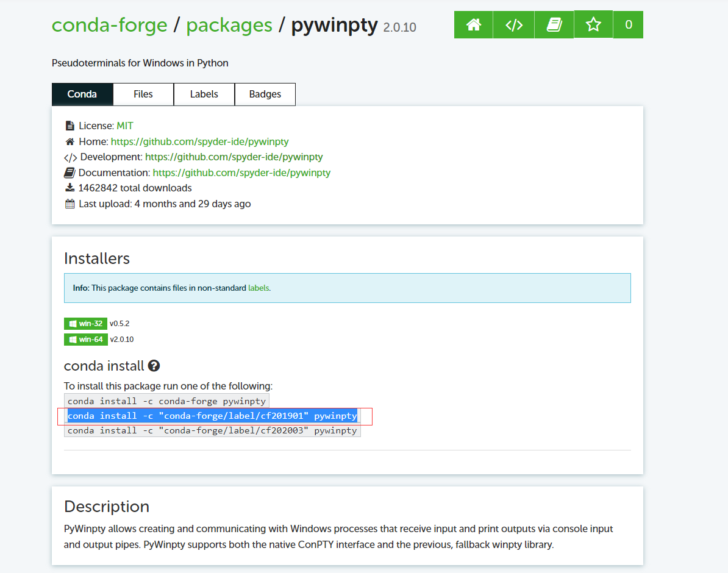Switch to the Files tab
The image size is (728, 573).
[x=143, y=94]
